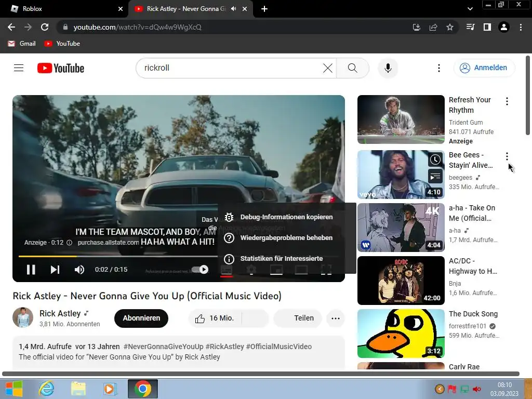The image size is (532, 399).
Task: Open options for Refresh Your Rhythm ad
Action: pos(507,101)
